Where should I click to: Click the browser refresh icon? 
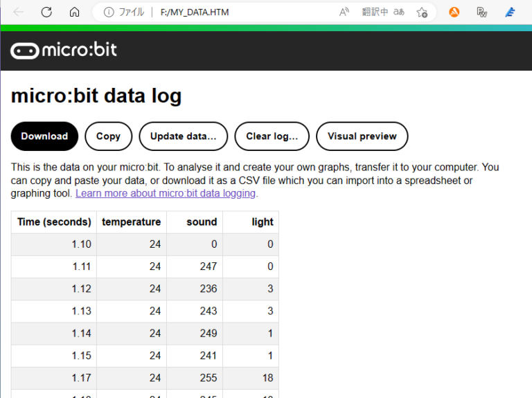(x=46, y=12)
